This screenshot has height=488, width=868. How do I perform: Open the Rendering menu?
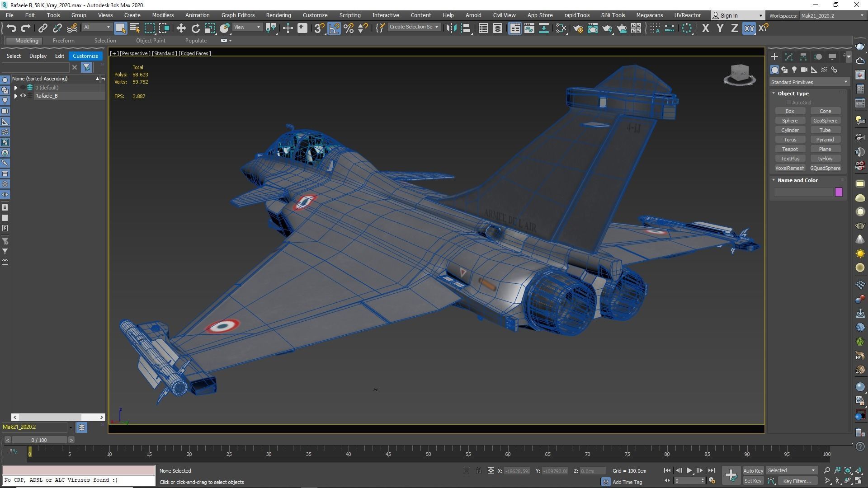[278, 15]
